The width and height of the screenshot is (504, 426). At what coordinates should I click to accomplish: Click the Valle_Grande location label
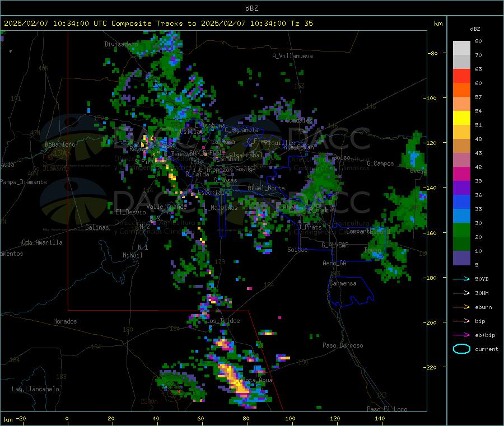pos(166,206)
